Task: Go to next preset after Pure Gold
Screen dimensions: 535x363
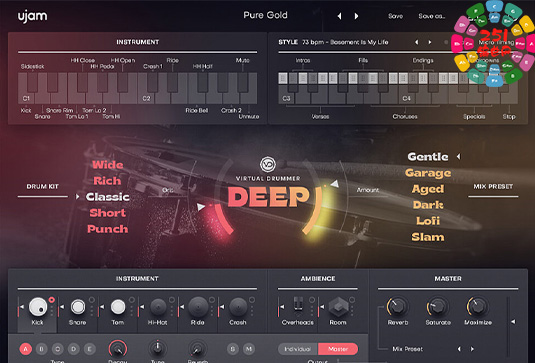Action: (x=356, y=16)
